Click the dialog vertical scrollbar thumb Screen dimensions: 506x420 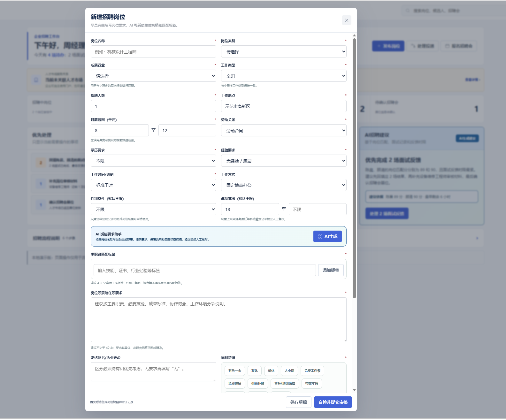click(x=354, y=168)
